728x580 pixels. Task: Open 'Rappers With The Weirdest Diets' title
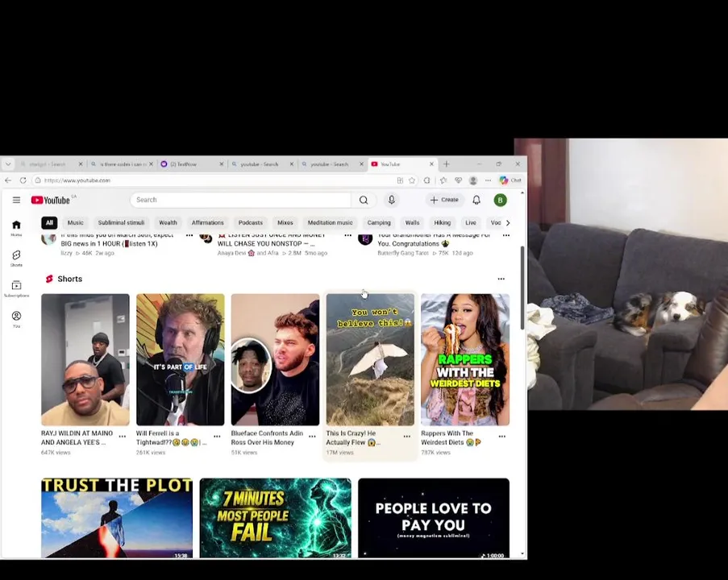[x=451, y=438]
